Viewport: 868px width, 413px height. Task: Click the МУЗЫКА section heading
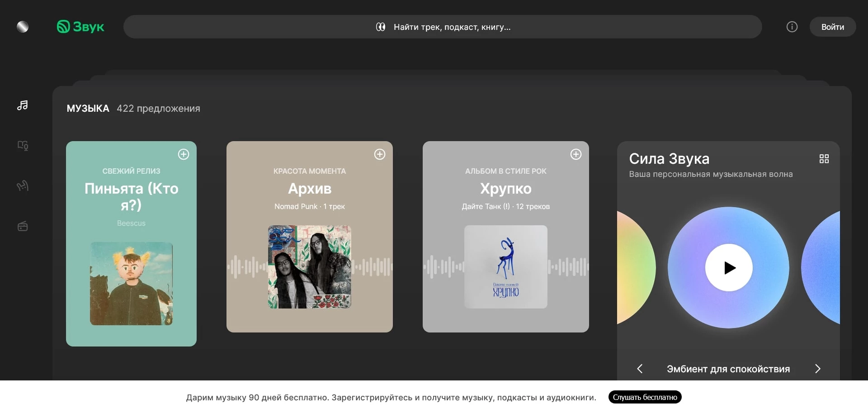click(88, 109)
